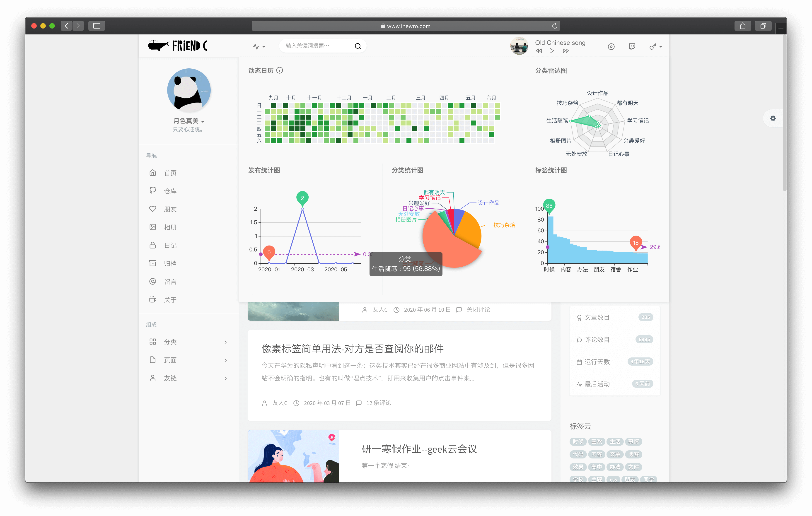Screen dimensions: 812x516
Task: Open the 12 条评论 comments link
Action: pyautogui.click(x=379, y=403)
